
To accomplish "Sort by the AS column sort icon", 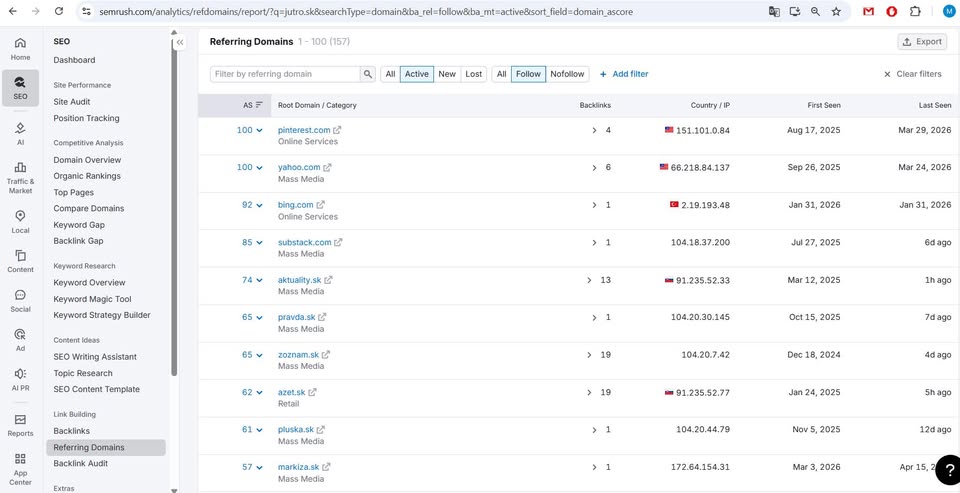I will tap(259, 105).
